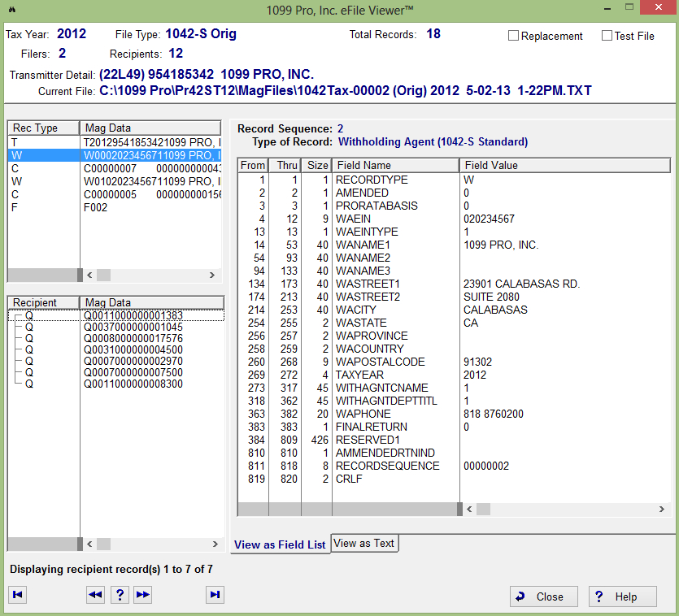Click the app icon in the title bar
The width and height of the screenshot is (679, 616).
pyautogui.click(x=11, y=10)
